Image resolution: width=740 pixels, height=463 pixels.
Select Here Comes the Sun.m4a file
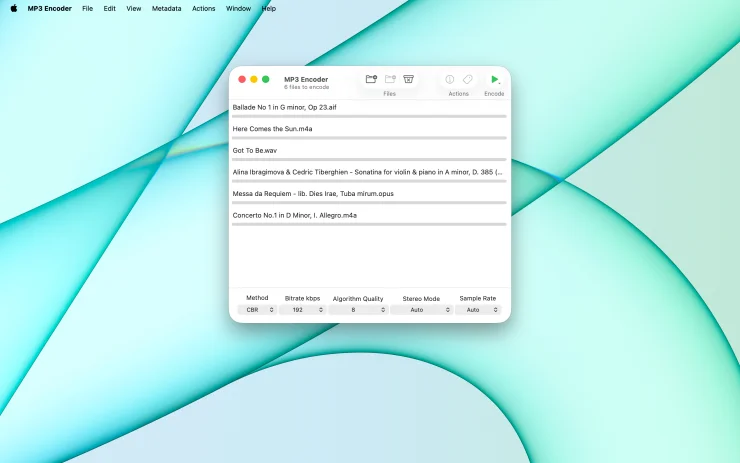pos(272,129)
